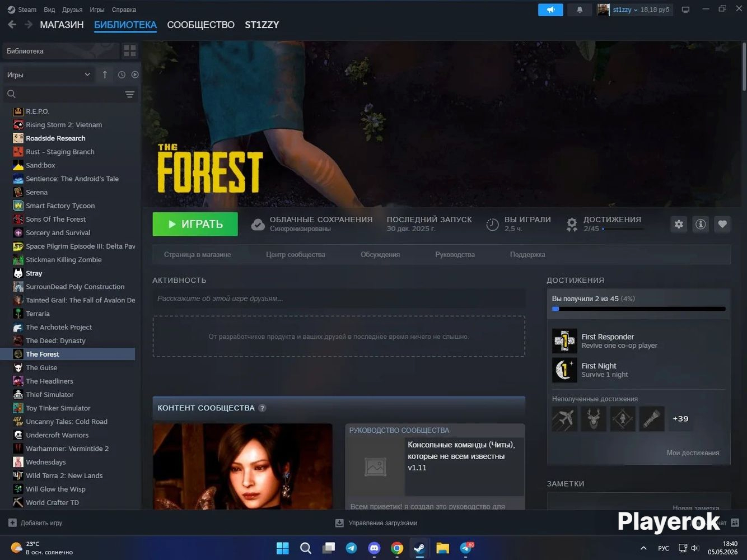Open File Explorer from the taskbar
747x560 pixels.
click(443, 548)
